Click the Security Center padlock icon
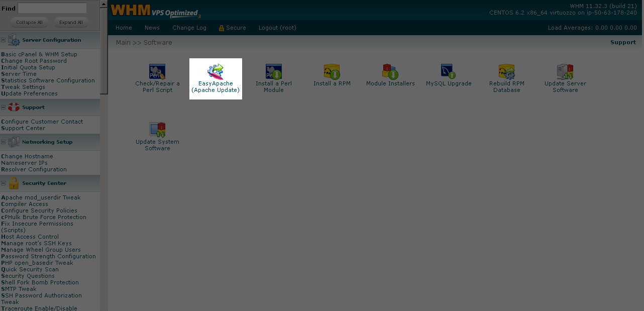644x311 pixels. (x=14, y=183)
